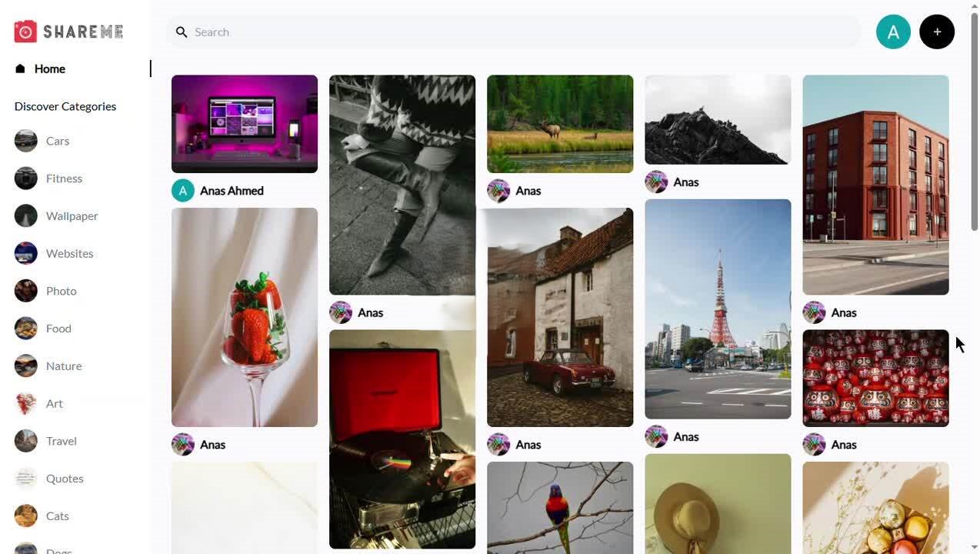
Task: Select the Fitness category icon
Action: coord(25,178)
